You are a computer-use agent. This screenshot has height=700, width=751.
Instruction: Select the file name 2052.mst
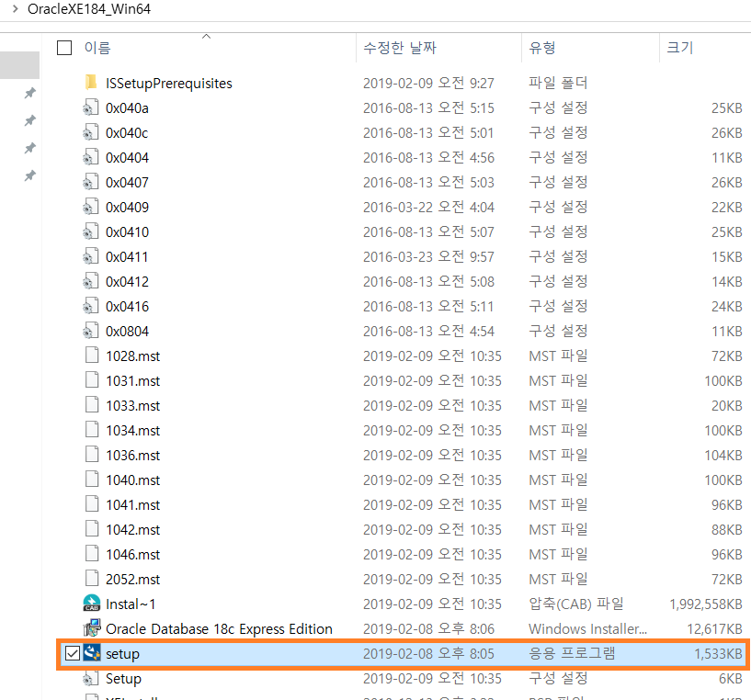[133, 580]
